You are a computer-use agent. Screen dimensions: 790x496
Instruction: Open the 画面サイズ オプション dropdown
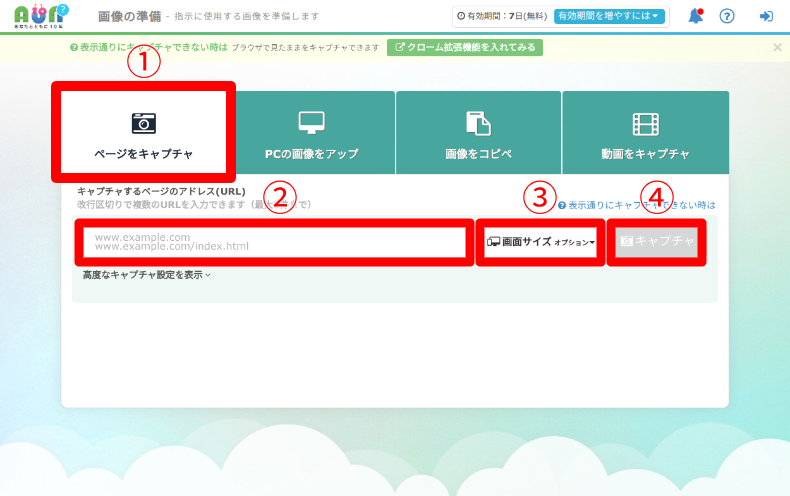(x=540, y=242)
